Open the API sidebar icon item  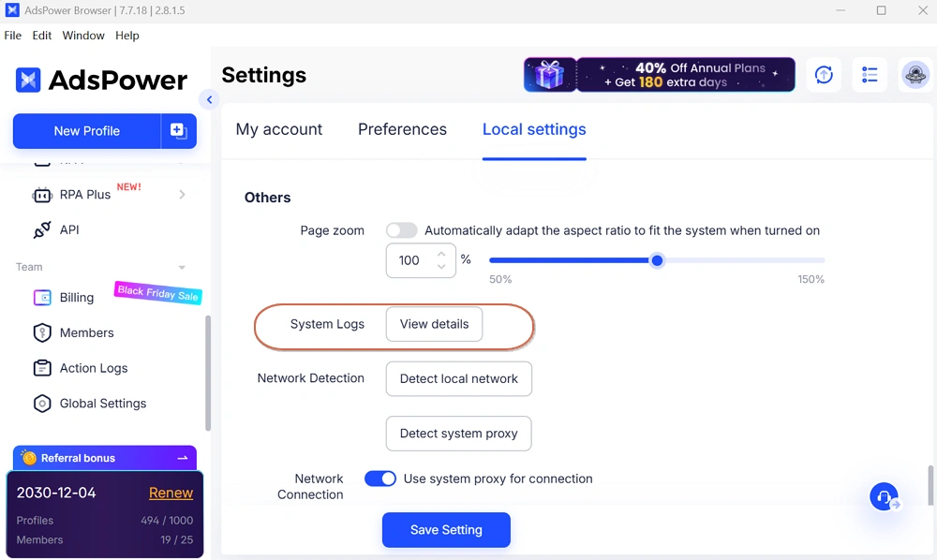[42, 229]
